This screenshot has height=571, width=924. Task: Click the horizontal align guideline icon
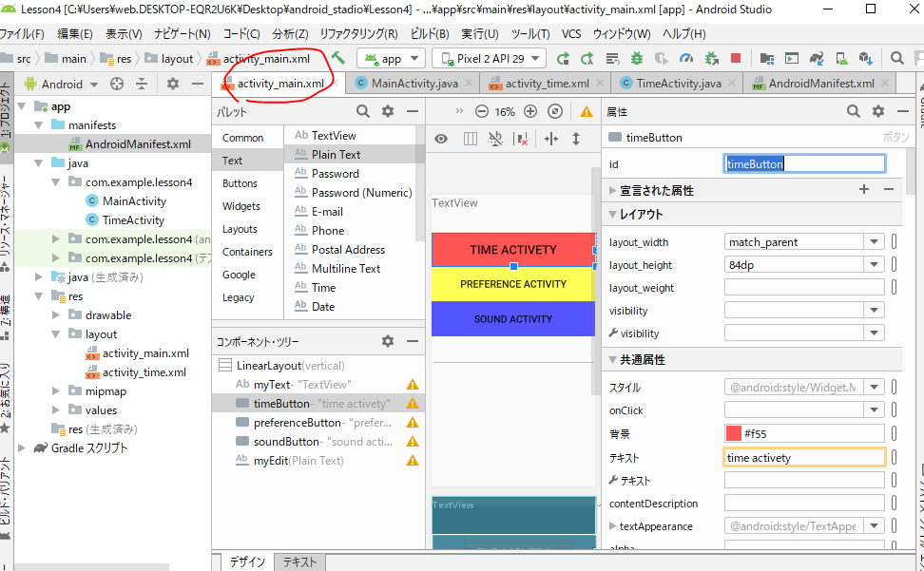point(551,139)
